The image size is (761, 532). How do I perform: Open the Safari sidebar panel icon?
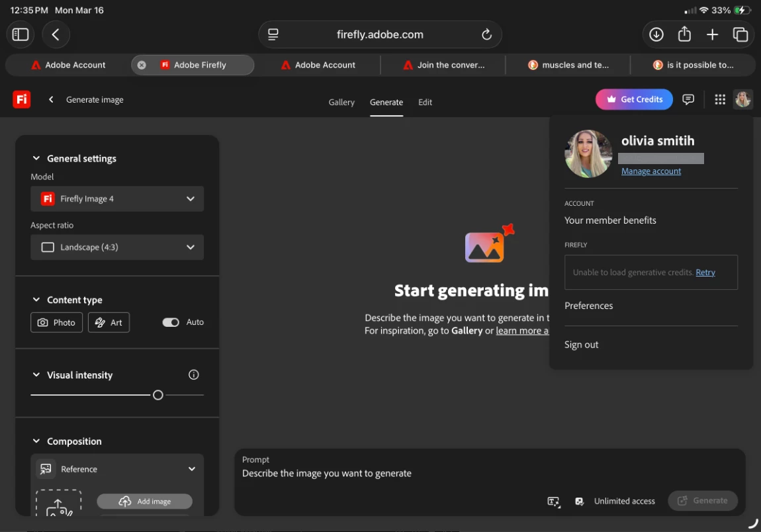[x=21, y=34]
